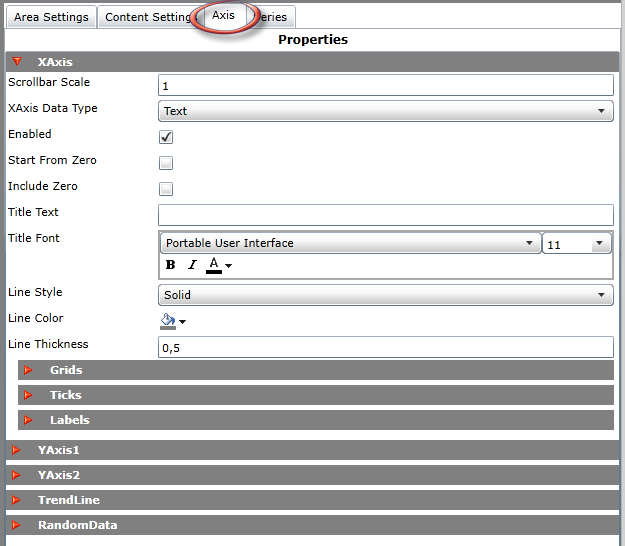Select the Axis tab

click(223, 16)
